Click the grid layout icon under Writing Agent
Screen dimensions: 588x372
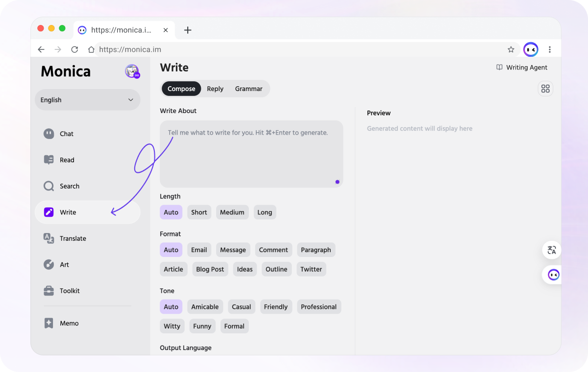coord(545,89)
